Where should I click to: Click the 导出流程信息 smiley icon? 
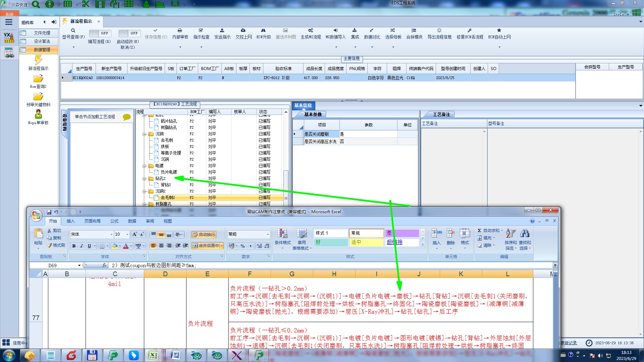(x=439, y=31)
